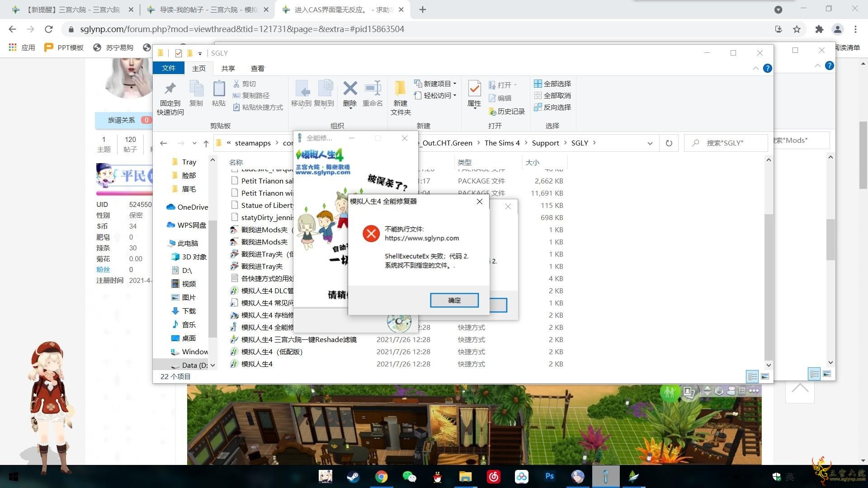Image resolution: width=868 pixels, height=488 pixels.
Task: Switch to the 主页 ribbon tab
Action: [x=199, y=68]
